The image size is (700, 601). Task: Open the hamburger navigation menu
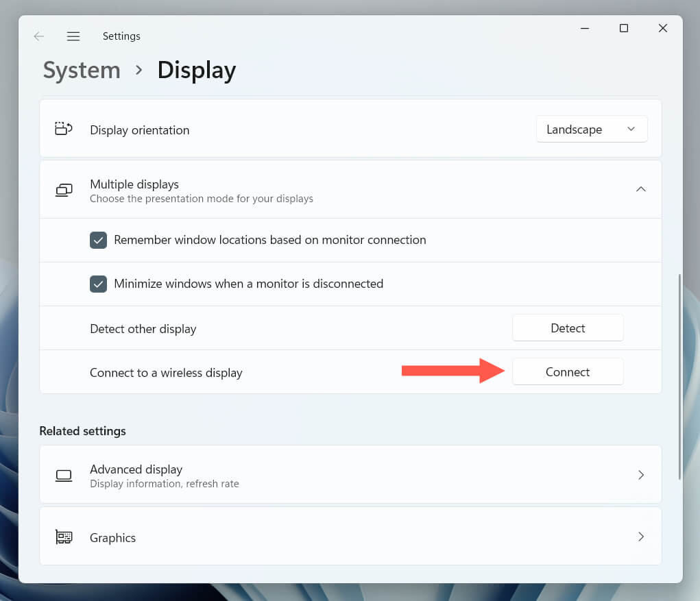click(x=73, y=36)
